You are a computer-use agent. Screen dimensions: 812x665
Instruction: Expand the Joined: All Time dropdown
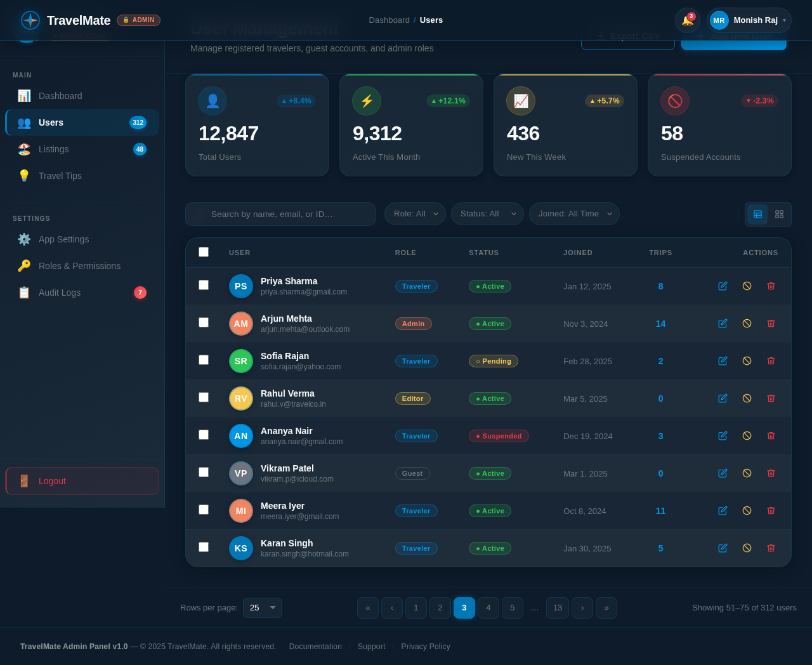click(x=574, y=214)
